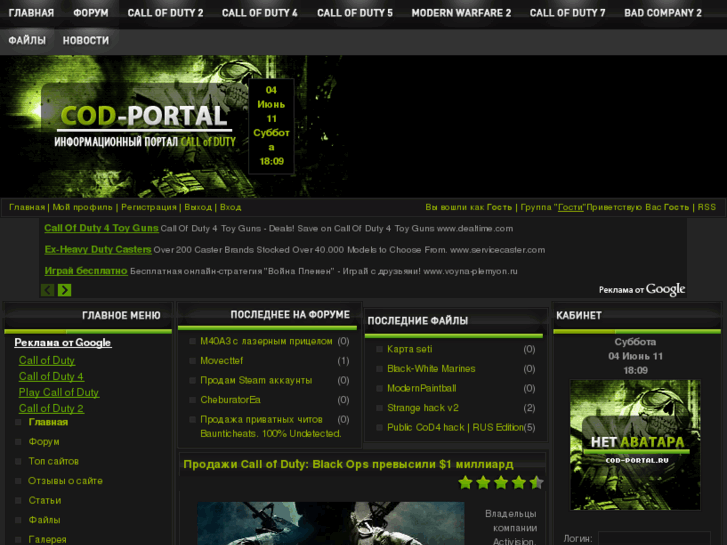Image resolution: width=727 pixels, height=545 pixels.
Task: Open Public CoD4 hack RUS Edition file
Action: click(455, 427)
